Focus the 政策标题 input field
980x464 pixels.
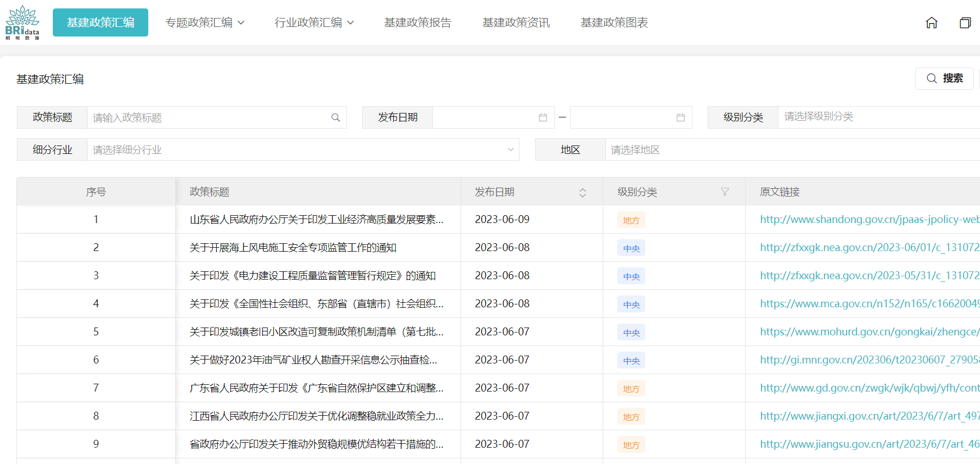pos(217,117)
